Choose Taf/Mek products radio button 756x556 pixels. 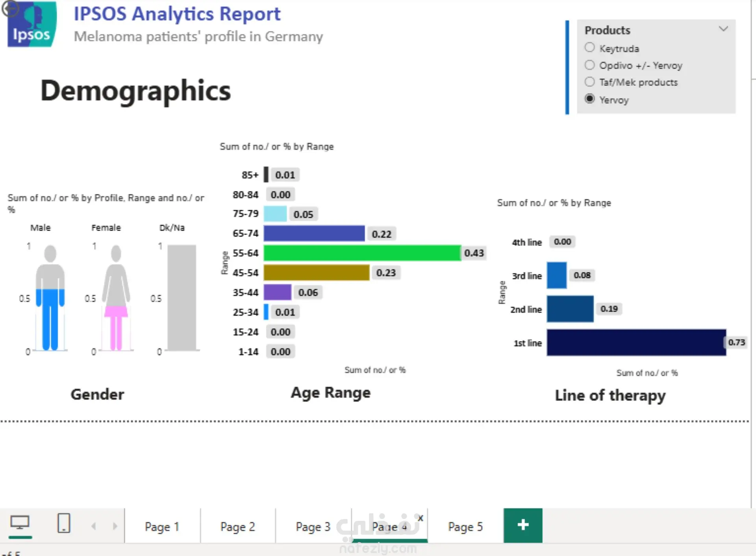pos(589,82)
